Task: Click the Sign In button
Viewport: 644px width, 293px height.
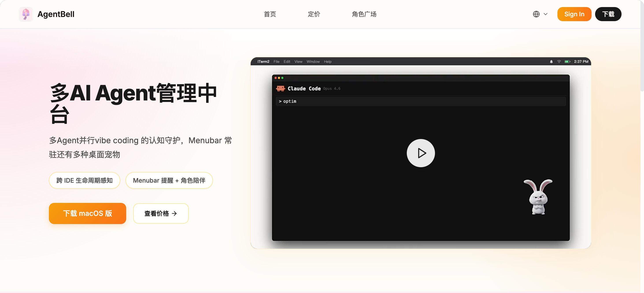Action: 574,14
